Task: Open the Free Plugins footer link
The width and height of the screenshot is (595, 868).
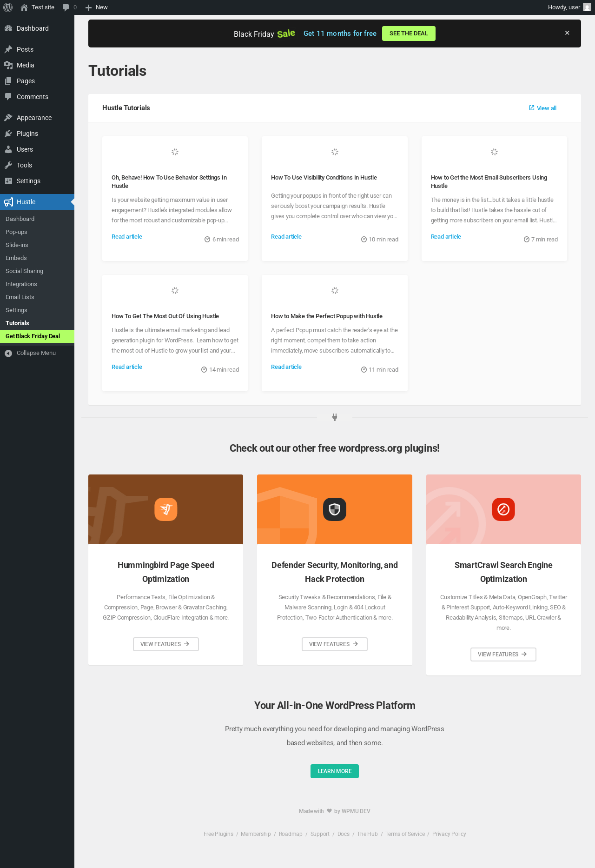Action: [218, 834]
